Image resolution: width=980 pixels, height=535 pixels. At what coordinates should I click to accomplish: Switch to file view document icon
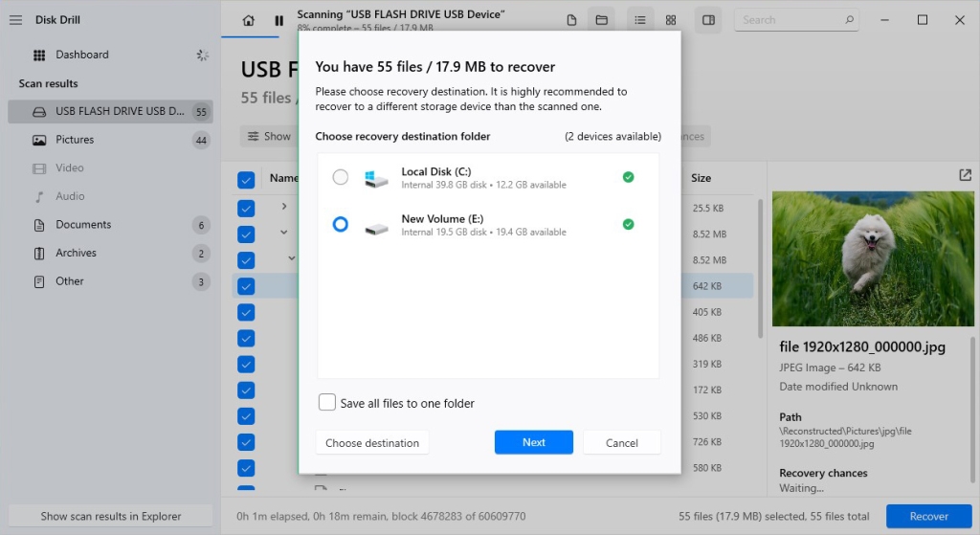click(571, 20)
